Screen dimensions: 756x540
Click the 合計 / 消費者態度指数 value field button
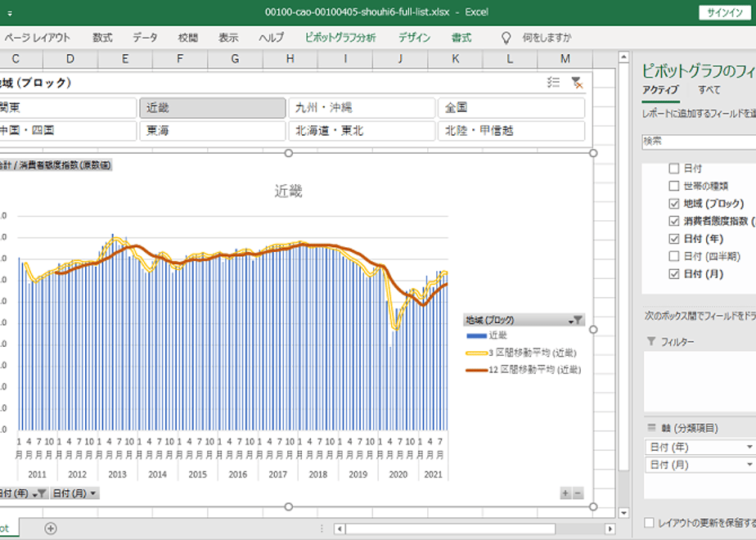(x=56, y=165)
